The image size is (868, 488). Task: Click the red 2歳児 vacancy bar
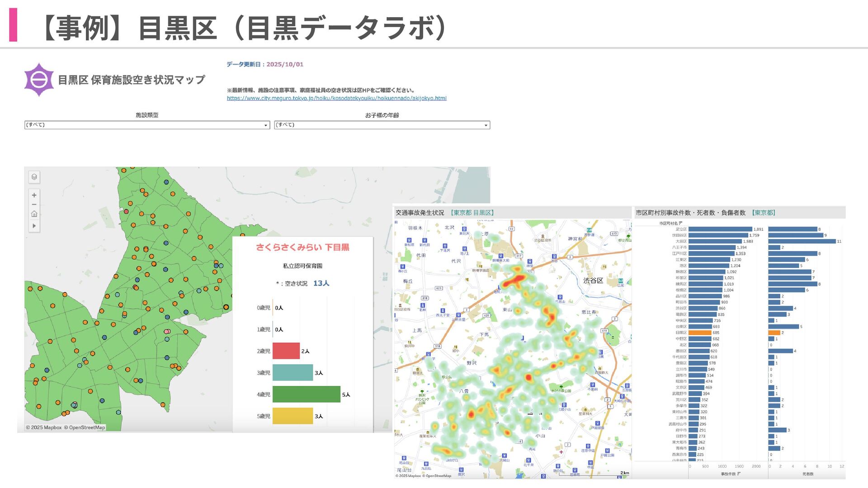(286, 351)
